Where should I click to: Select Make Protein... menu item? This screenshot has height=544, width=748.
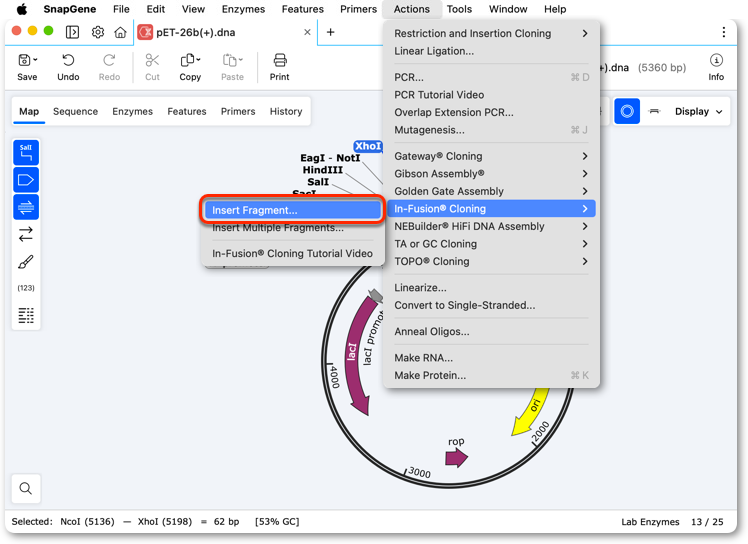tap(491, 376)
